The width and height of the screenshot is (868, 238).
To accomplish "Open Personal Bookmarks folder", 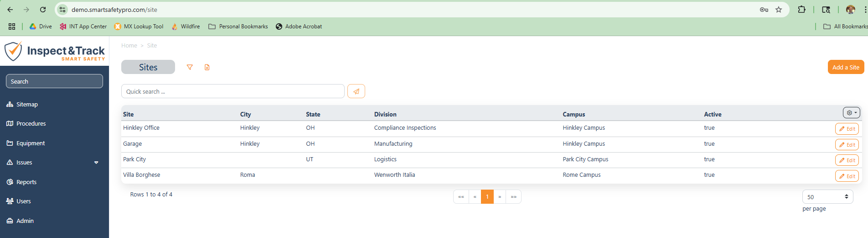I will point(238,26).
